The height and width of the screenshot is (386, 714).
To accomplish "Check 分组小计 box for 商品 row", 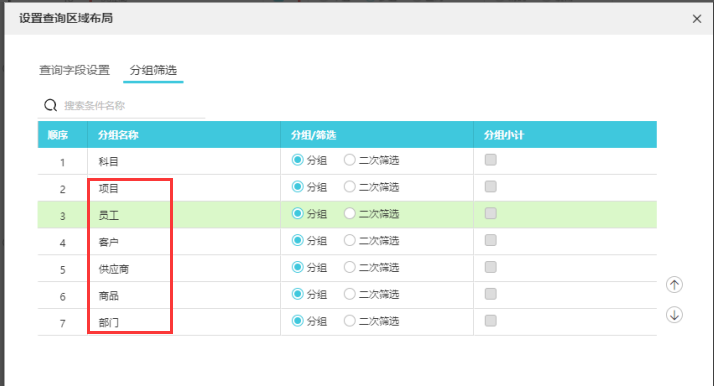I will point(490,294).
